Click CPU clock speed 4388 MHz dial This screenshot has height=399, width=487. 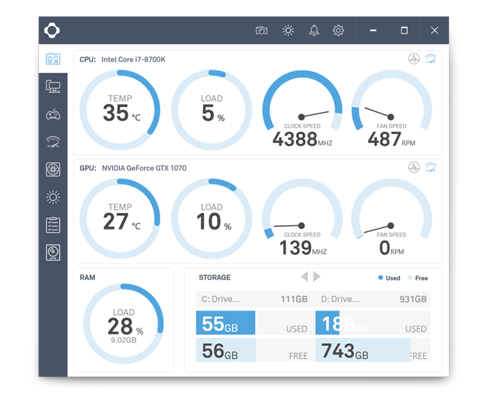302,108
